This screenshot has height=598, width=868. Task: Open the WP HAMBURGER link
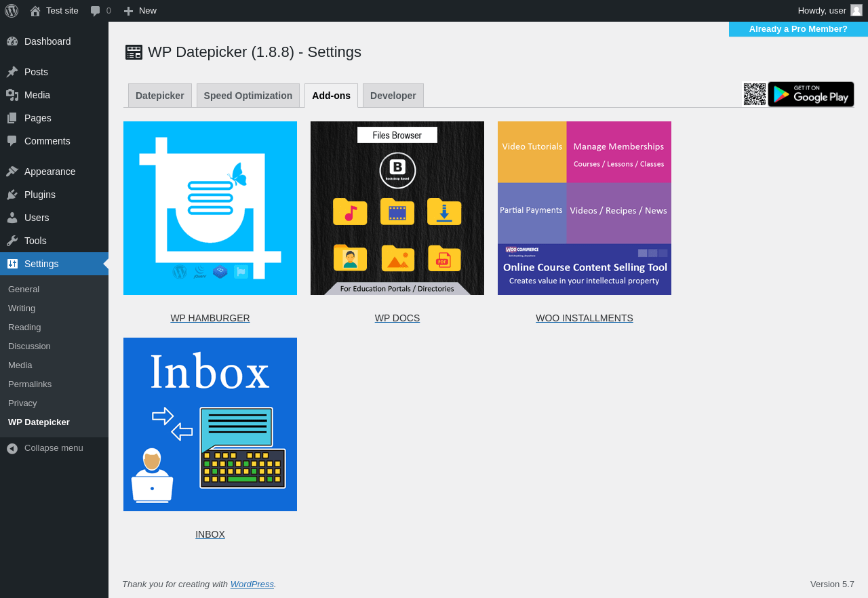210,318
